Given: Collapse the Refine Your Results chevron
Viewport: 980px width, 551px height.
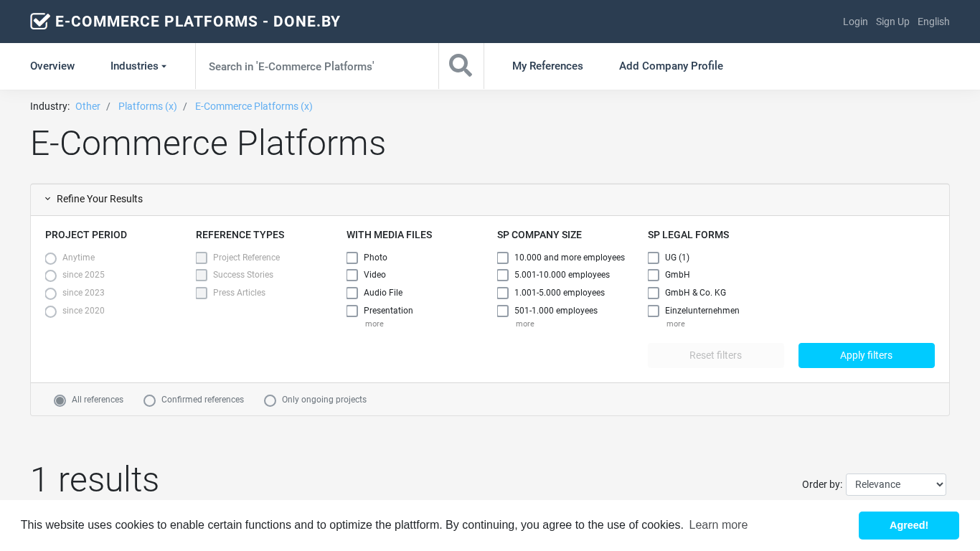Looking at the screenshot, I should [x=48, y=199].
